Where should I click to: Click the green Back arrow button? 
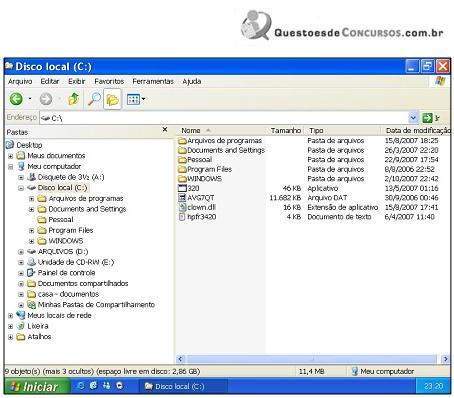point(16,99)
